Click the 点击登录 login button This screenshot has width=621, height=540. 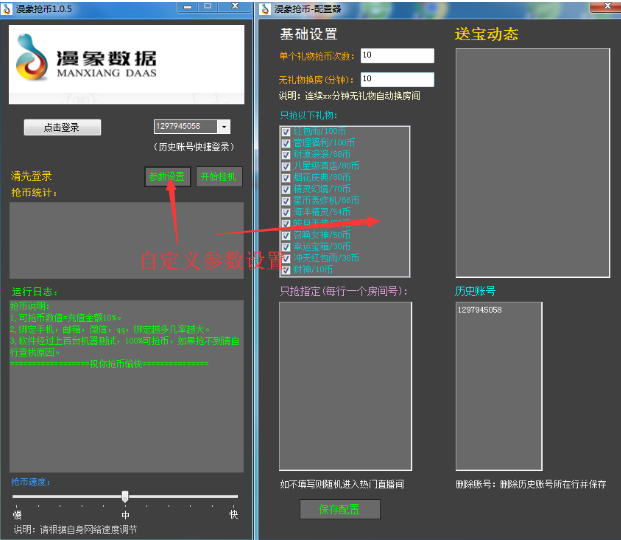(62, 127)
